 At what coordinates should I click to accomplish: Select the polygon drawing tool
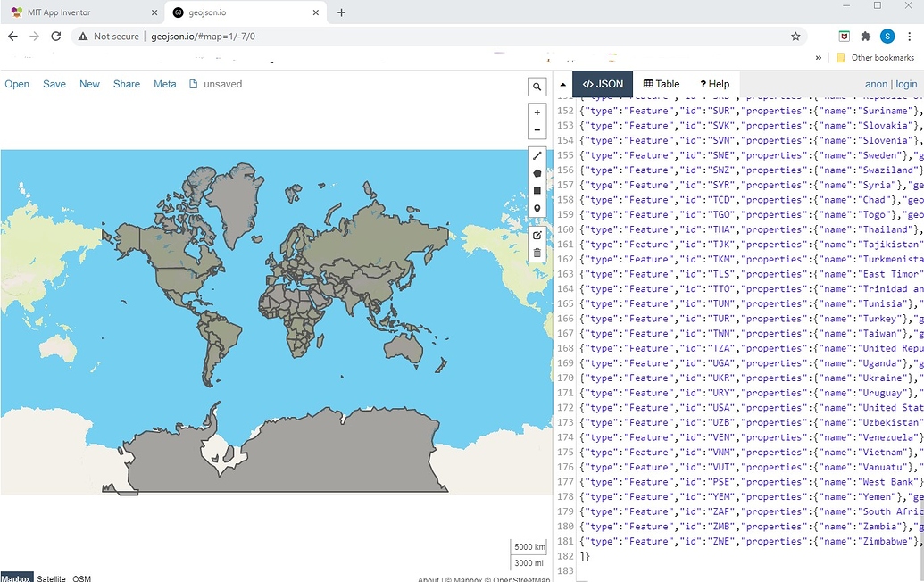(537, 172)
